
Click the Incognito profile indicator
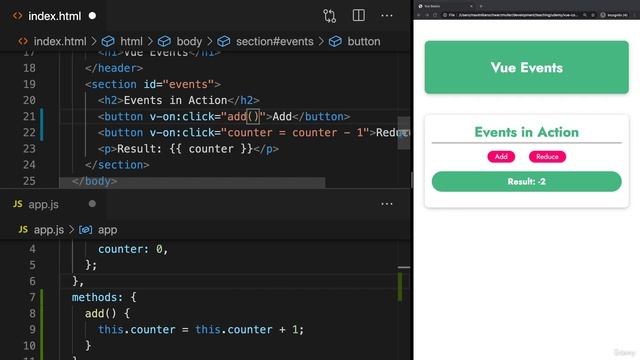pyautogui.click(x=615, y=15)
